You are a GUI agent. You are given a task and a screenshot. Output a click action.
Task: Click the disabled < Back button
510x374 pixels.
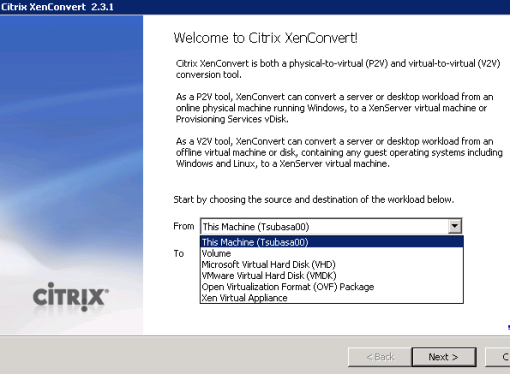tap(380, 357)
